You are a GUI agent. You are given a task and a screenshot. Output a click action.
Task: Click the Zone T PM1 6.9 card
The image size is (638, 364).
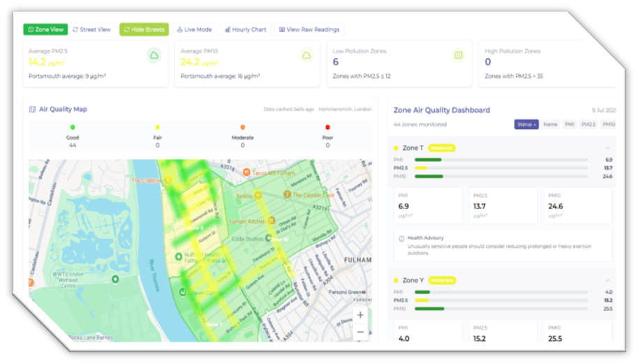(x=428, y=206)
